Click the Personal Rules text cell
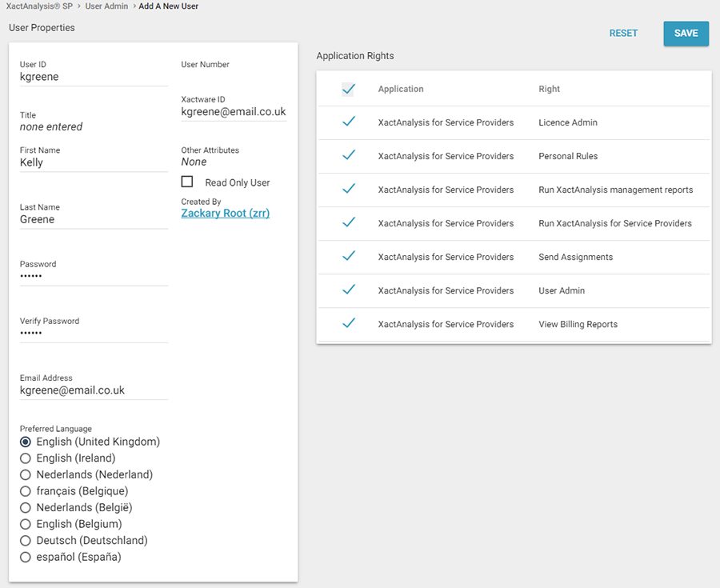The width and height of the screenshot is (720, 588). 568,156
